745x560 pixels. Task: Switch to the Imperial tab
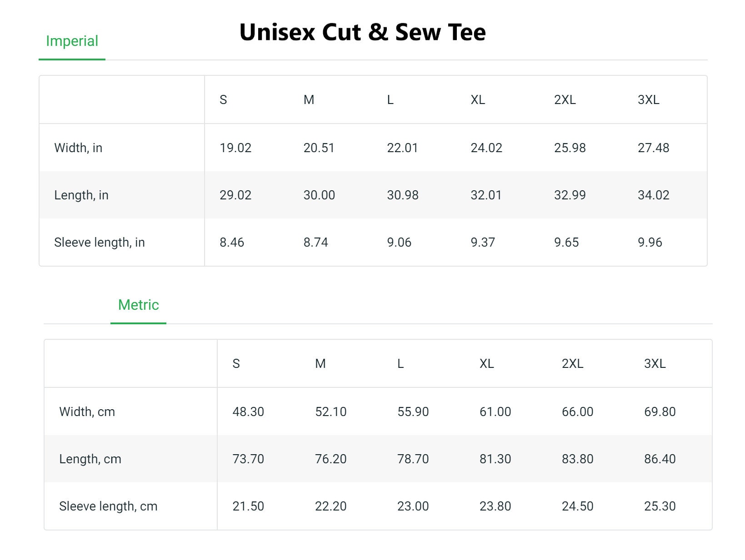[72, 41]
